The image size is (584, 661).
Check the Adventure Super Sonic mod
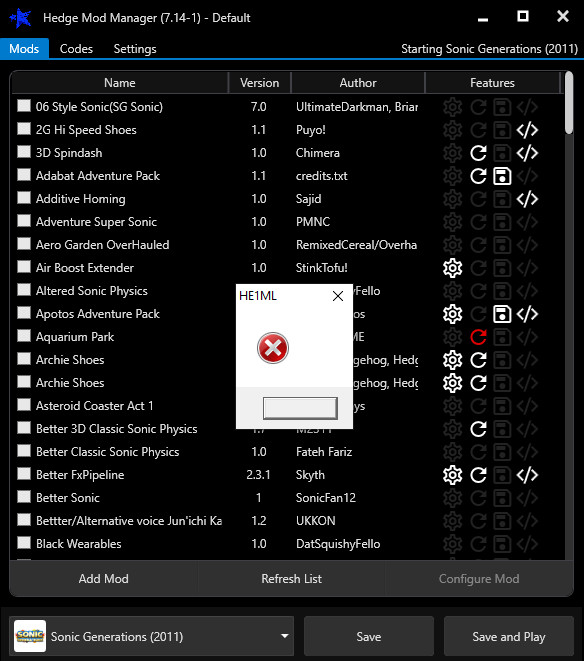tap(24, 220)
